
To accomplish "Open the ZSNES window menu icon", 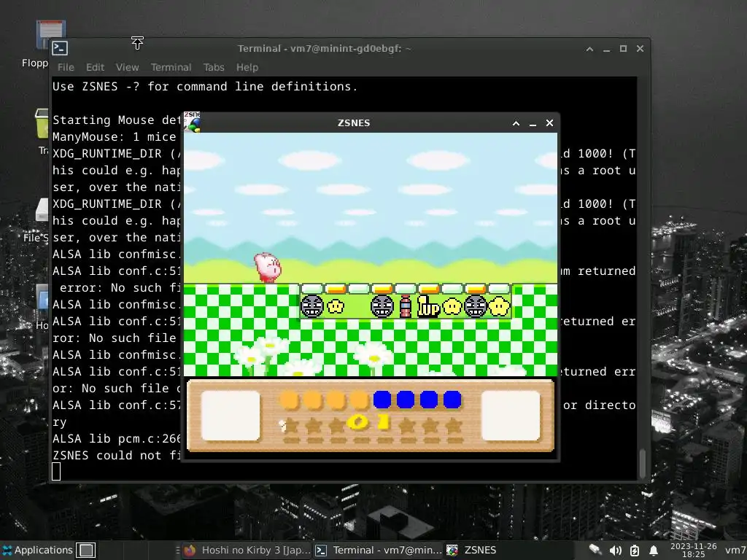I will (192, 122).
